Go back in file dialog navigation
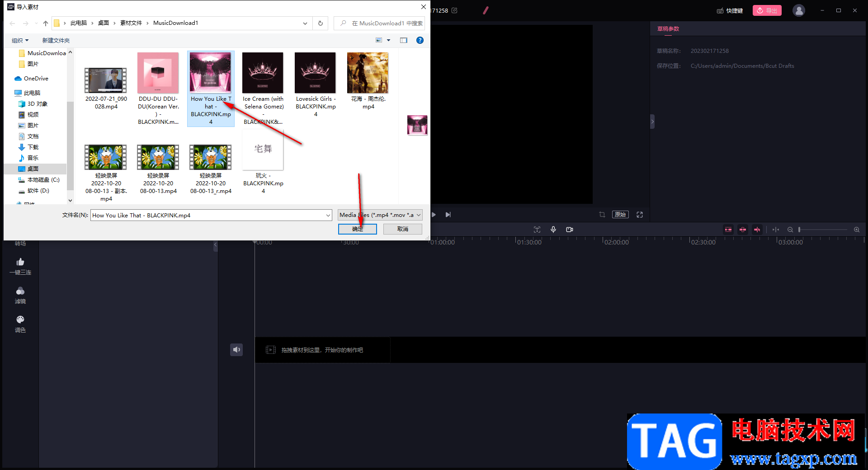The width and height of the screenshot is (868, 470). [x=12, y=23]
